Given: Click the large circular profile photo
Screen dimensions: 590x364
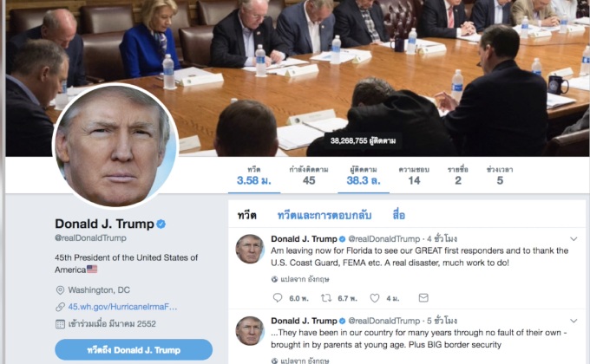Looking at the screenshot, I should [115, 146].
